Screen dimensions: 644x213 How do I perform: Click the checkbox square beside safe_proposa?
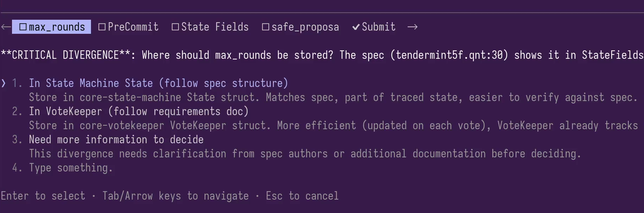pos(265,26)
